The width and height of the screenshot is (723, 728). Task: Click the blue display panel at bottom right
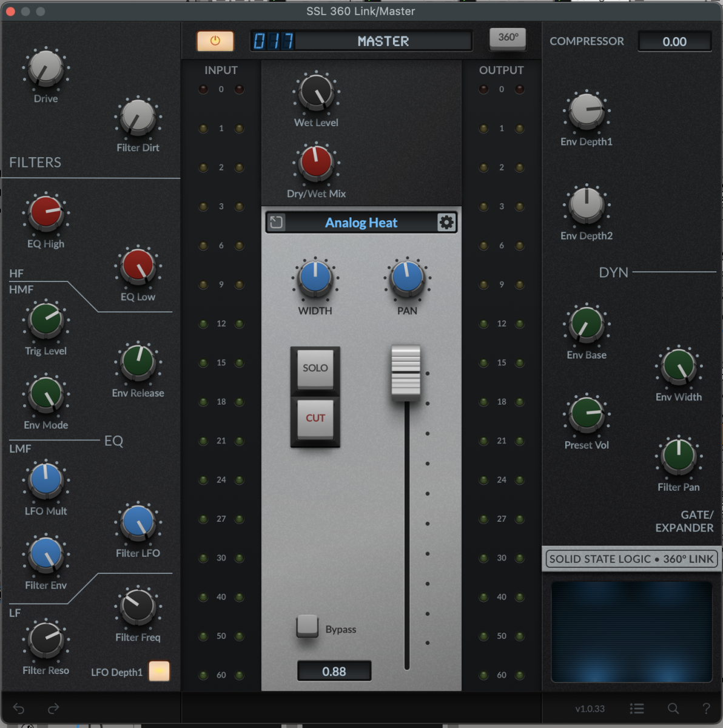pyautogui.click(x=631, y=632)
